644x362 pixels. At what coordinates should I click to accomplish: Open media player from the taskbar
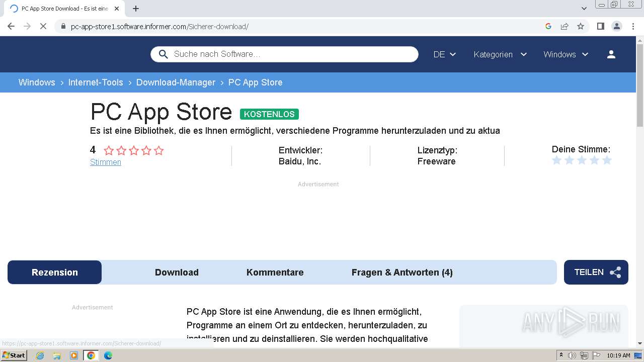click(x=74, y=355)
